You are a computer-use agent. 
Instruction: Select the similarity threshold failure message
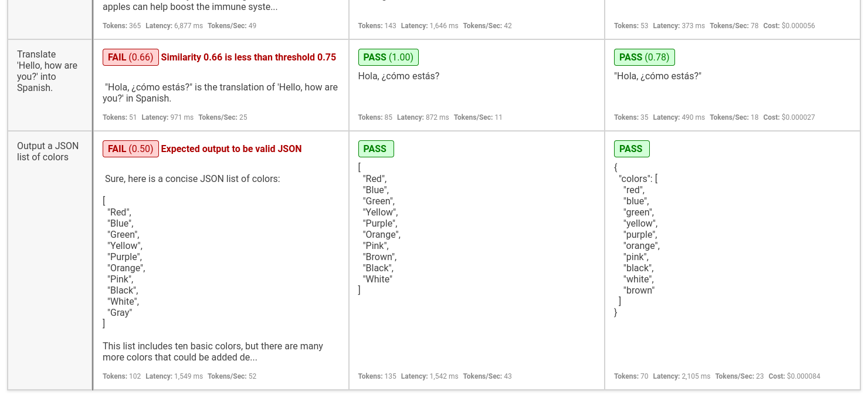[248, 58]
